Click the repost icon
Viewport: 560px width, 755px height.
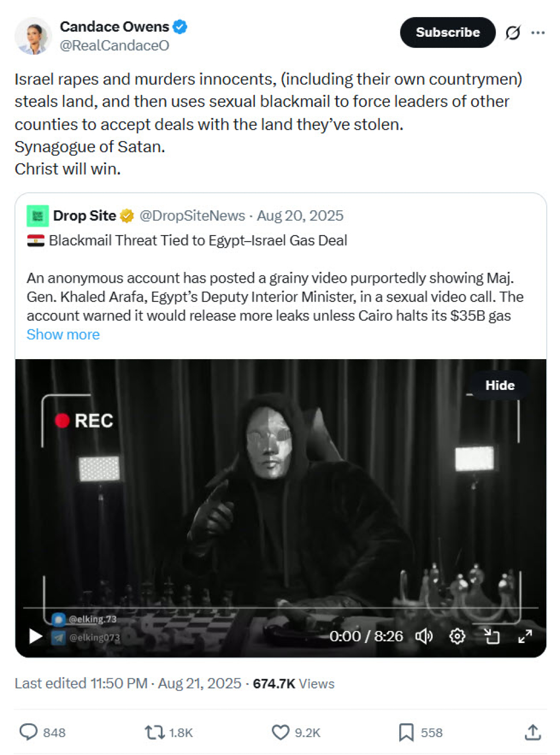pos(154,732)
